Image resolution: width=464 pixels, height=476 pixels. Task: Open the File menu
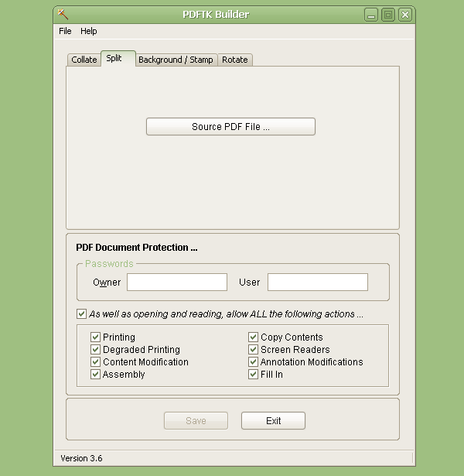(65, 31)
